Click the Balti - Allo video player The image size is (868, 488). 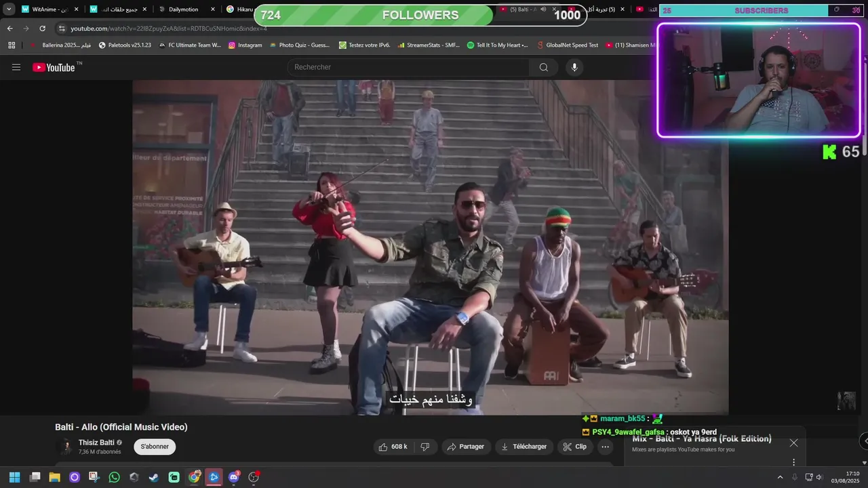tap(430, 247)
